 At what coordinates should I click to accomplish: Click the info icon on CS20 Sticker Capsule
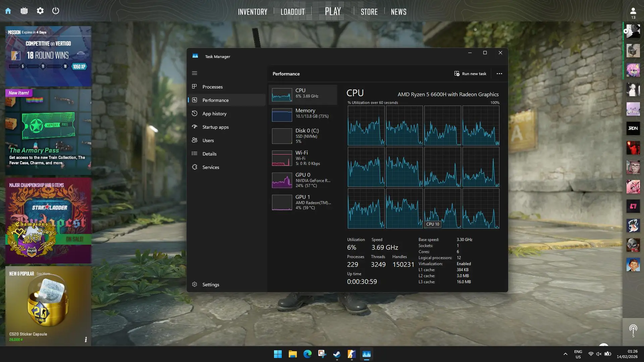pos(86,340)
